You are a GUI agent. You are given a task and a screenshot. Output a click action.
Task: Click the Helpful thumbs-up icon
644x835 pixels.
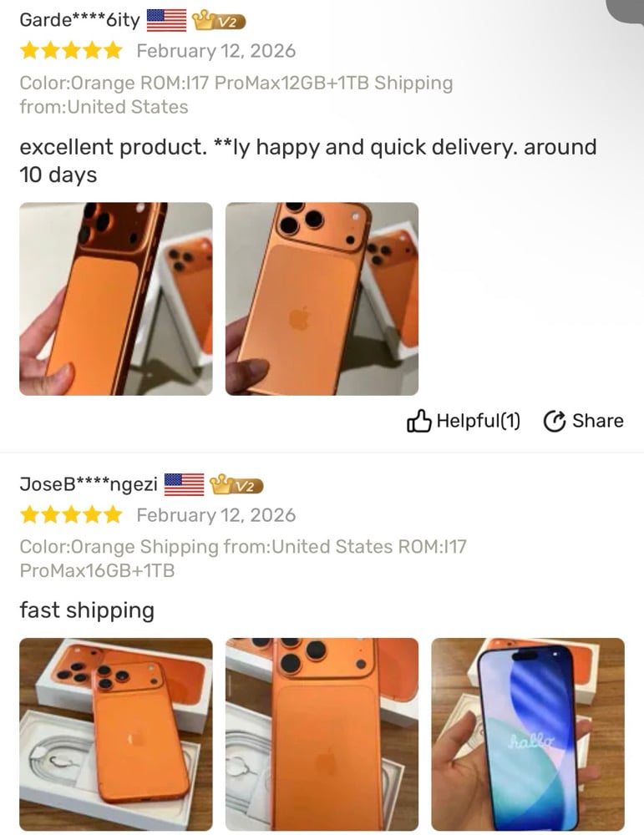(x=418, y=421)
